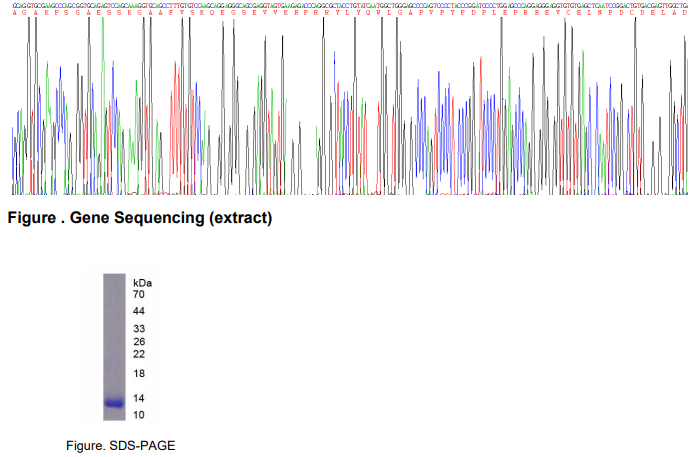The height and width of the screenshot is (457, 698).
Task: Click the 26 kDa marker label
Action: tap(139, 342)
